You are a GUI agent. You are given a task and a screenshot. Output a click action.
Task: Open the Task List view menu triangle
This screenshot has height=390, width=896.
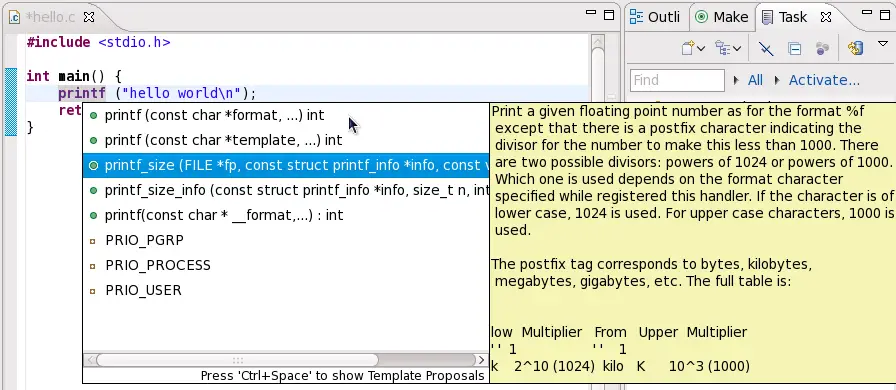point(882,44)
